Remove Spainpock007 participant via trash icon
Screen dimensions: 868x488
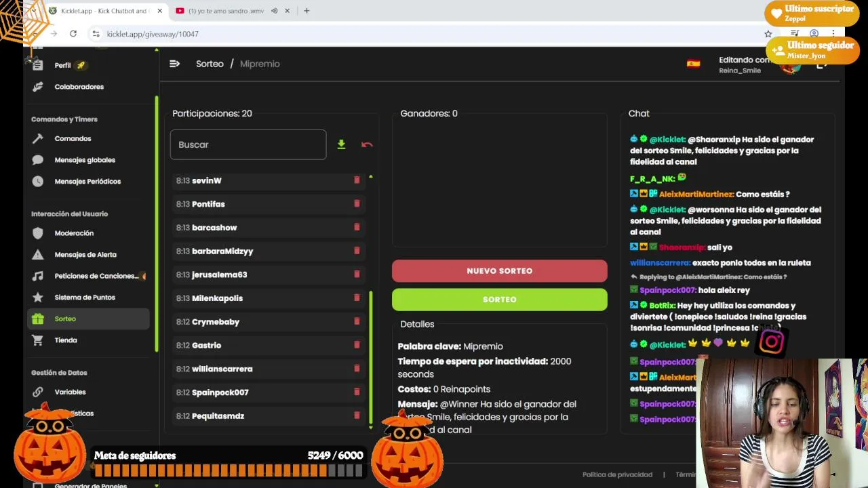point(357,392)
